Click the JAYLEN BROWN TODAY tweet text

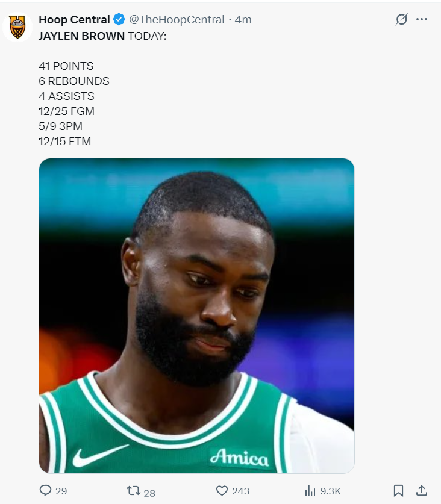tap(102, 36)
